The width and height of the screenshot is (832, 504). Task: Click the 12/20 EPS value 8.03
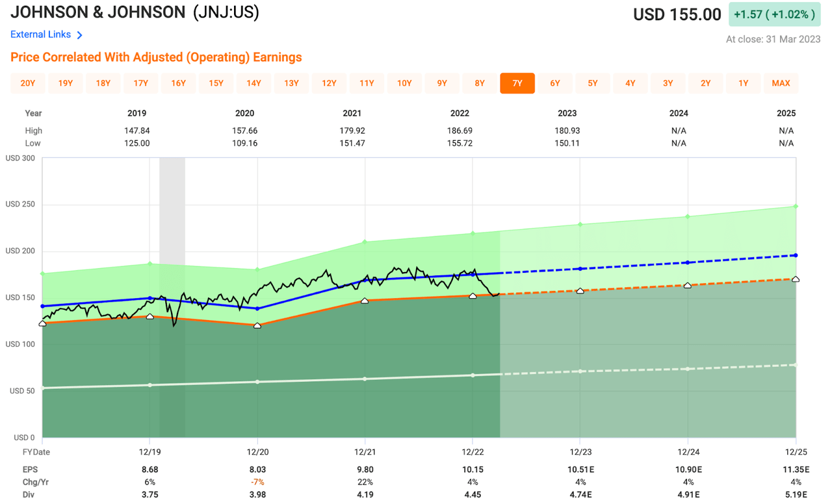click(x=258, y=468)
